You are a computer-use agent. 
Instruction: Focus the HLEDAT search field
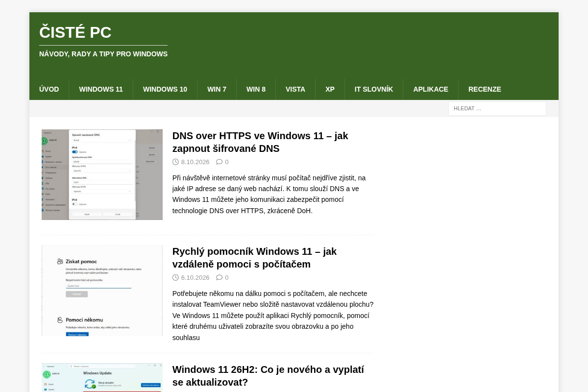tap(497, 108)
